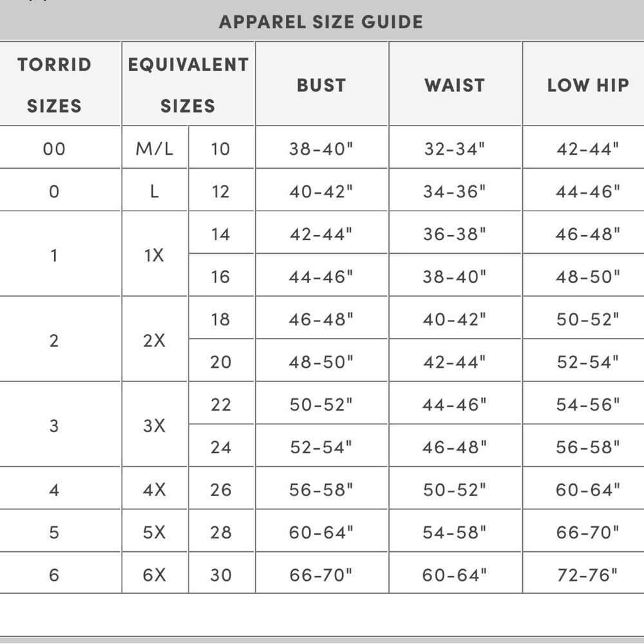Viewport: 644px width, 644px height.
Task: Select the TORRID SIZES column header
Action: click(54, 84)
